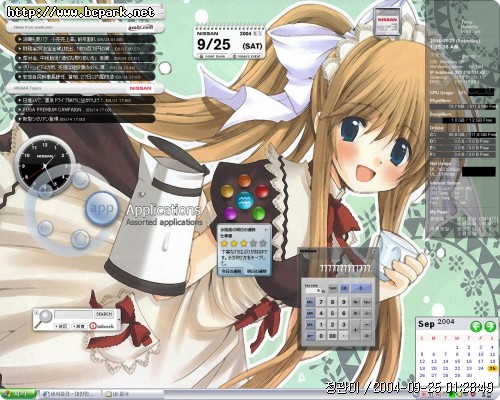500x400 pixels.
Task: Select date 24 in Sep 2004 calendar
Action: [x=480, y=368]
